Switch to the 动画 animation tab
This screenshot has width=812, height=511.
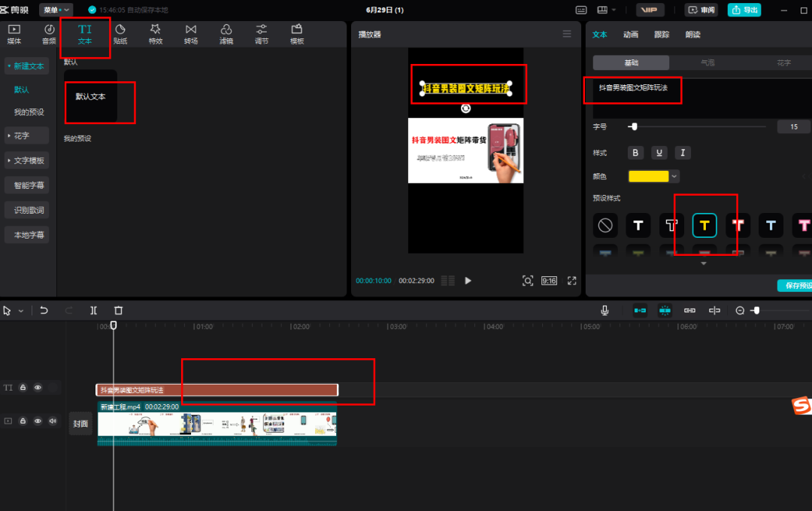(631, 35)
